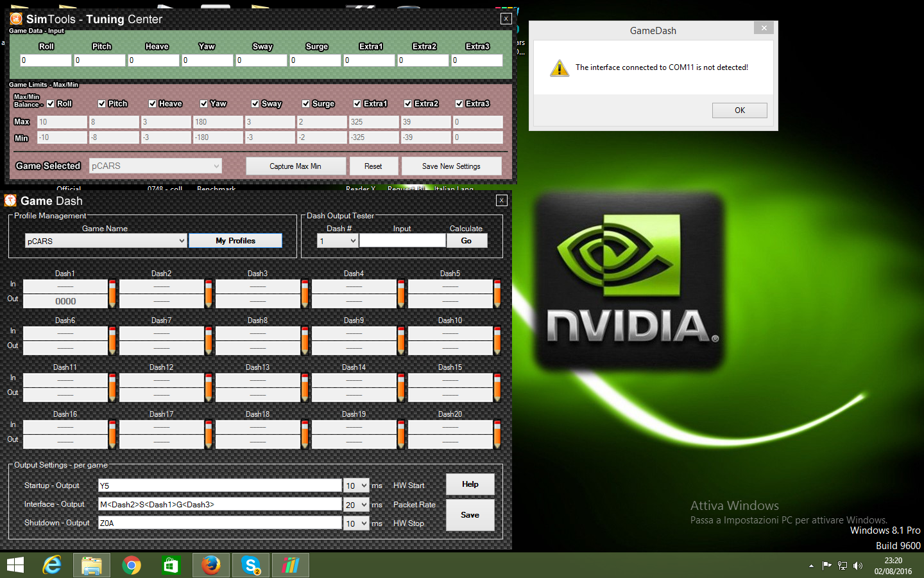
Task: Open File Explorer from the taskbar
Action: click(x=92, y=565)
